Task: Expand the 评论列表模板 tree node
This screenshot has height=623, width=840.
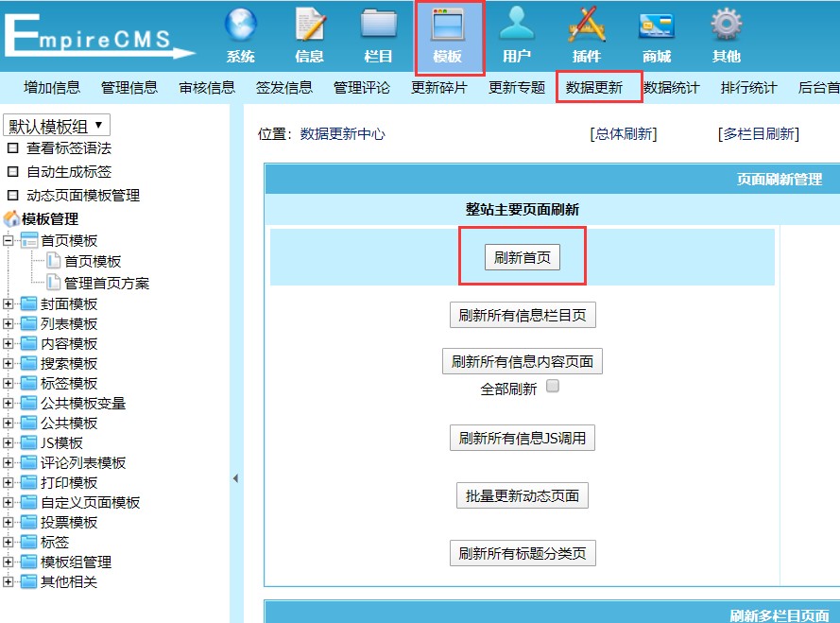Action: 9,462
